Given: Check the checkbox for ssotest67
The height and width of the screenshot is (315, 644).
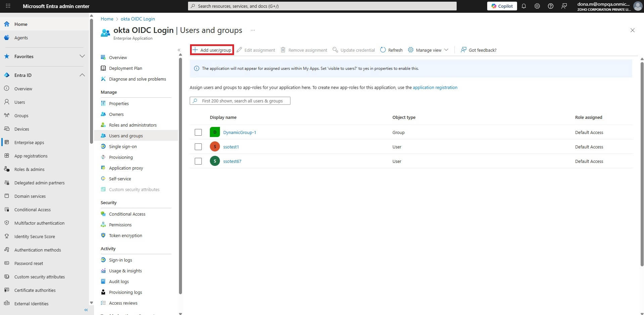Looking at the screenshot, I should pos(198,161).
